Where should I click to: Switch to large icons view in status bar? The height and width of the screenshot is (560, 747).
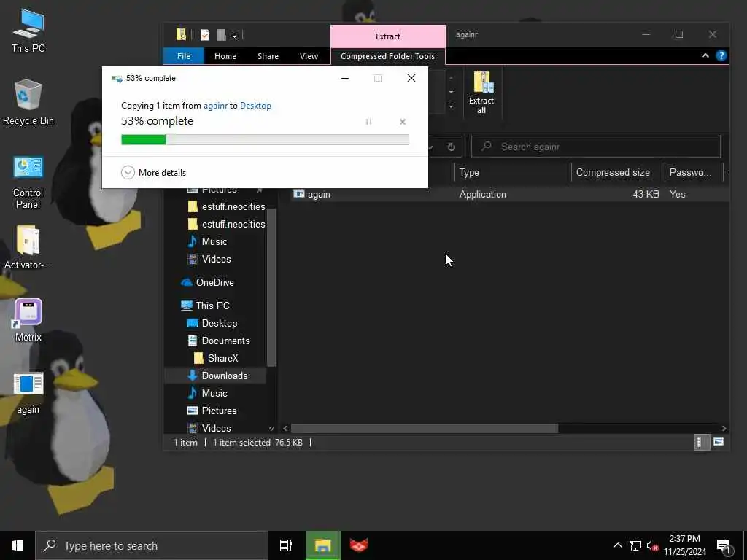coord(719,443)
